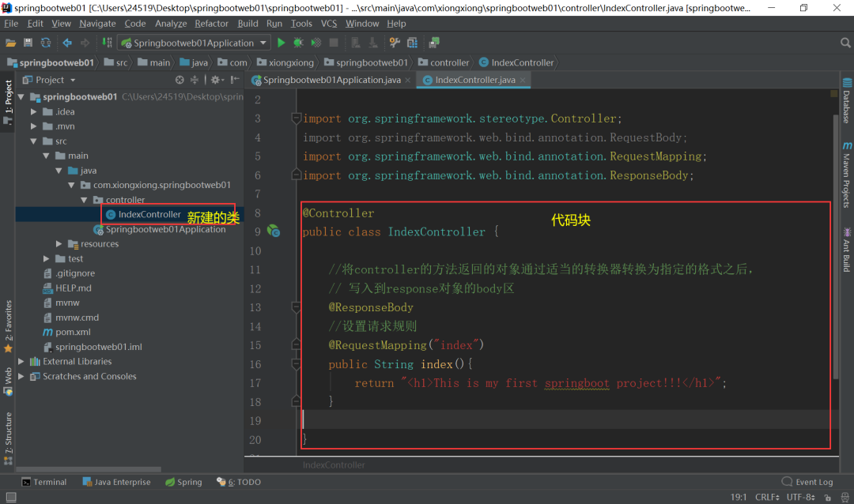
Task: Open Java Enterprise tool window
Action: [x=116, y=482]
